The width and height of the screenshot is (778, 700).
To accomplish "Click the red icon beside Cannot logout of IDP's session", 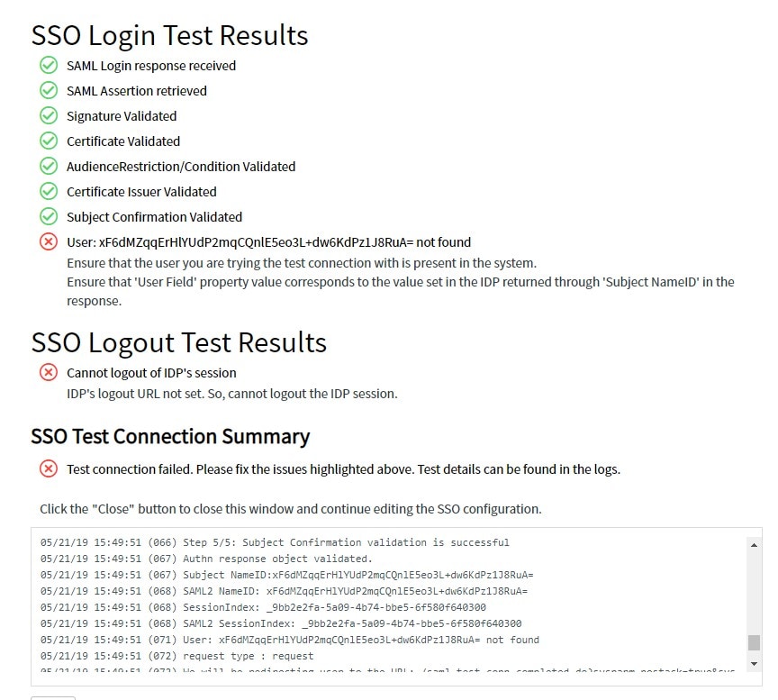I will pyautogui.click(x=49, y=372).
